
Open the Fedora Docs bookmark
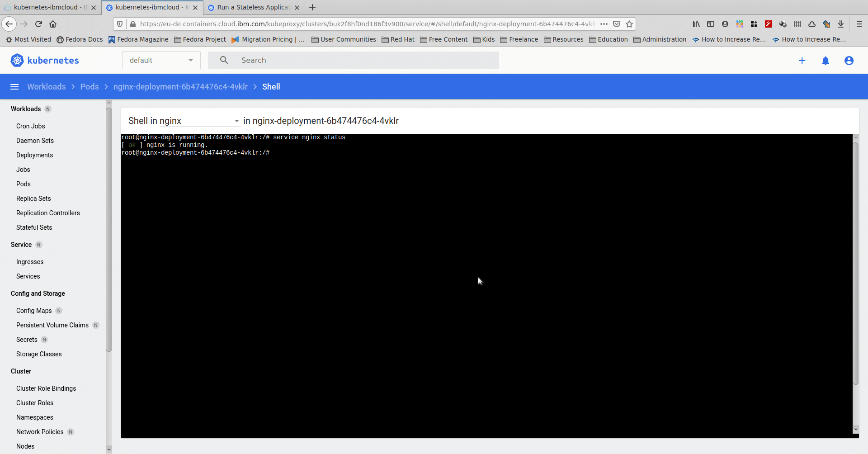(80, 39)
